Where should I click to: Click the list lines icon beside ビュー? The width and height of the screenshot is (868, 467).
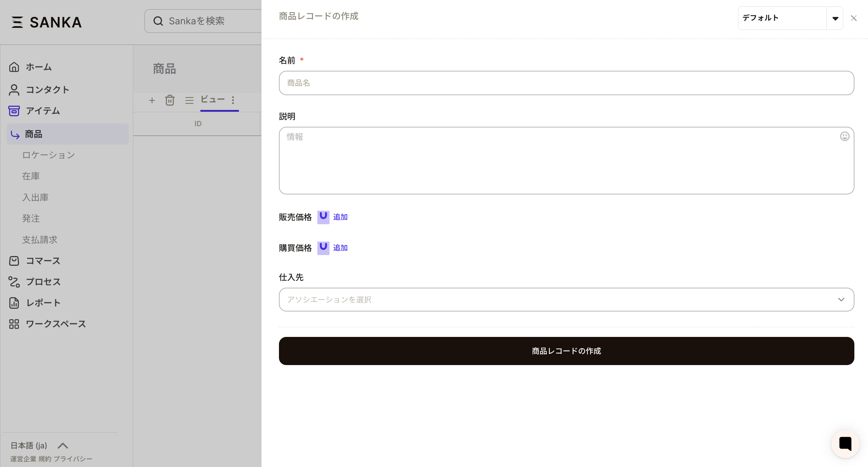click(189, 100)
